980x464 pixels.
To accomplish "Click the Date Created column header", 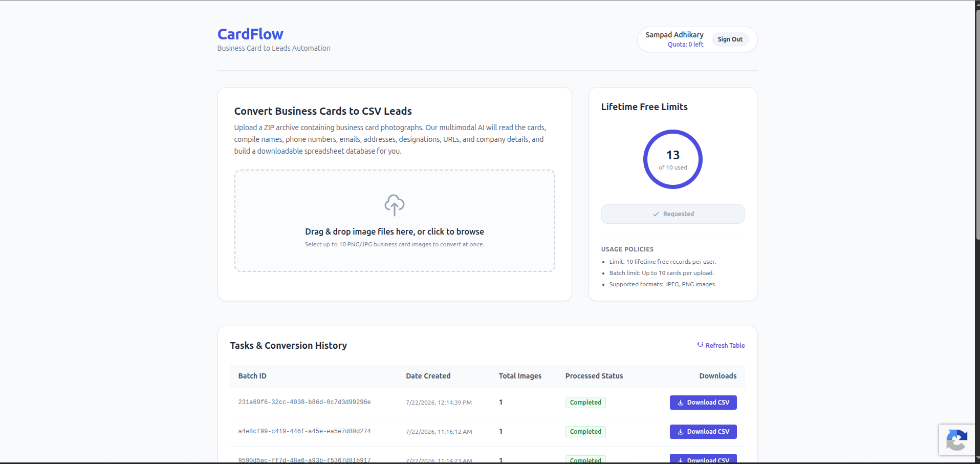I will click(428, 376).
